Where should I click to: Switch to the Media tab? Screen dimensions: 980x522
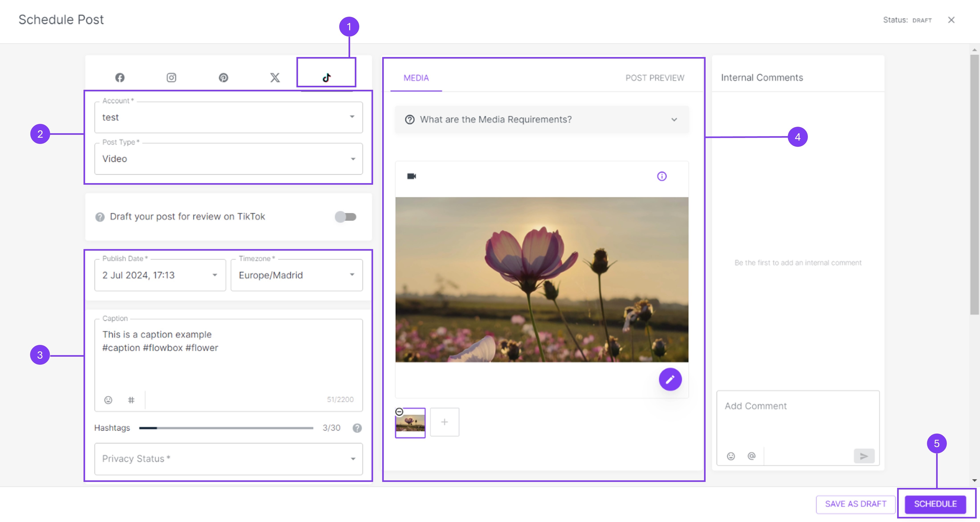click(x=416, y=78)
